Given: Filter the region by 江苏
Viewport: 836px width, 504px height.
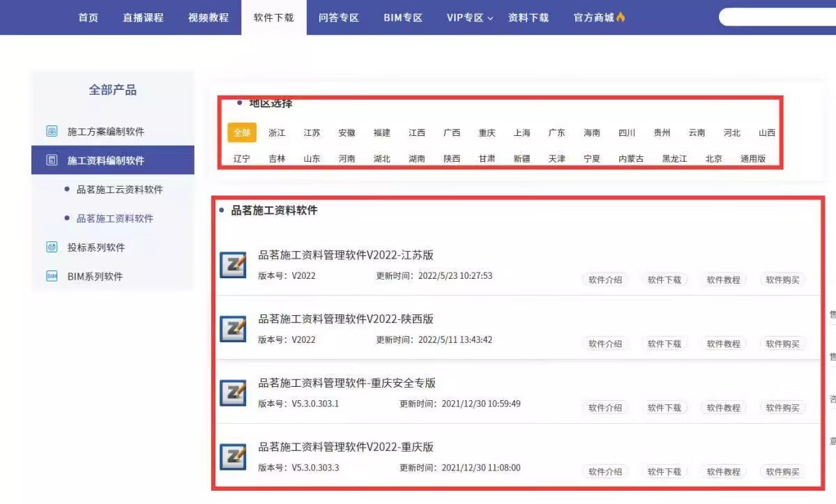Looking at the screenshot, I should 312,132.
